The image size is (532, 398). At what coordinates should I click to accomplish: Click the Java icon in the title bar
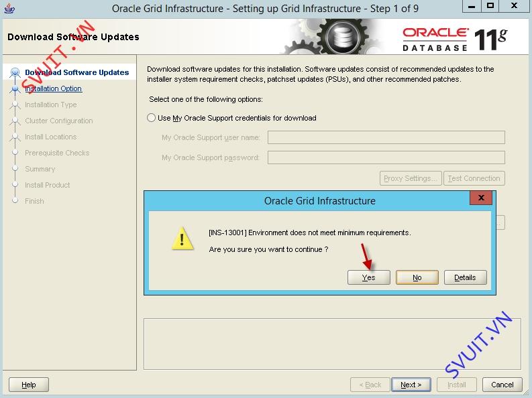(9, 8)
